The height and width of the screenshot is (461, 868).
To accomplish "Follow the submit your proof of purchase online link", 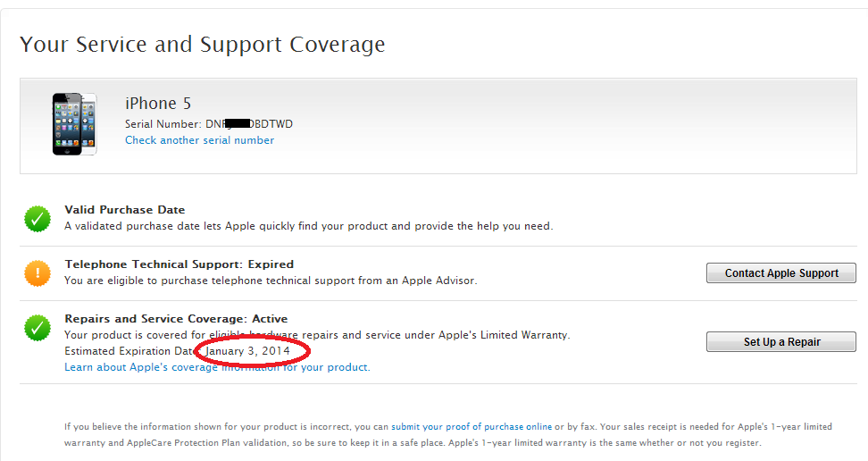I will (x=472, y=427).
